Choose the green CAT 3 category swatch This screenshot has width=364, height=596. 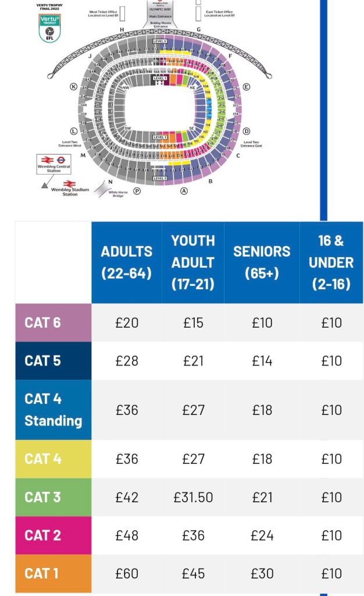coord(53,497)
